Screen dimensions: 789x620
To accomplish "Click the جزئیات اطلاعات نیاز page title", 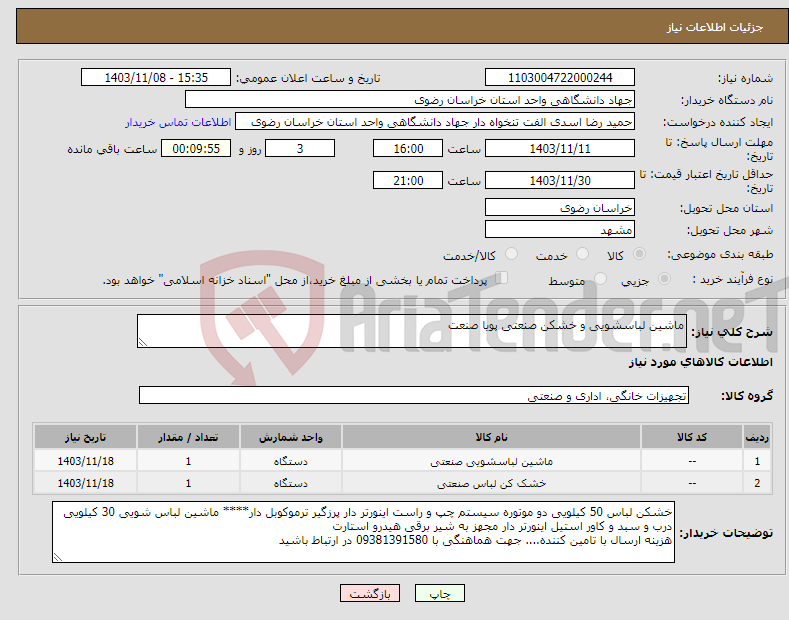I will point(715,27).
